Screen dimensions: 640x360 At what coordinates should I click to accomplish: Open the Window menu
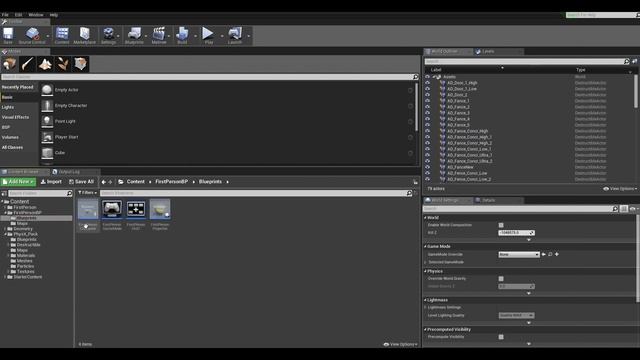[36, 15]
